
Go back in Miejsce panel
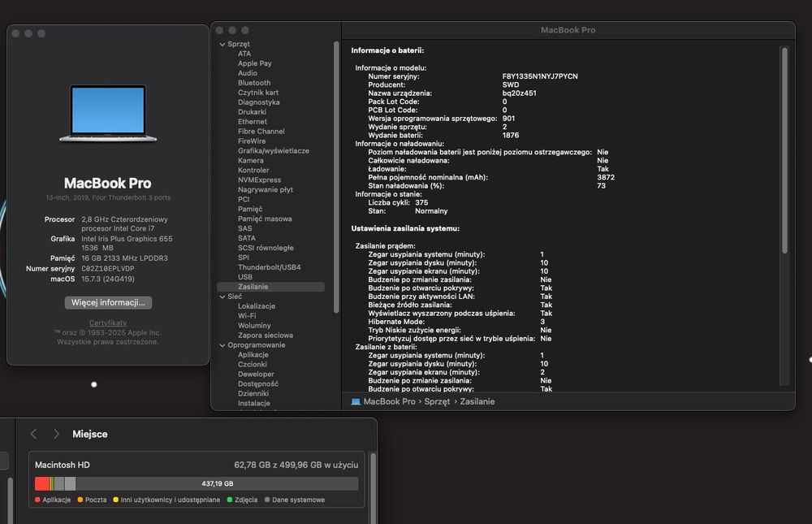pos(33,434)
